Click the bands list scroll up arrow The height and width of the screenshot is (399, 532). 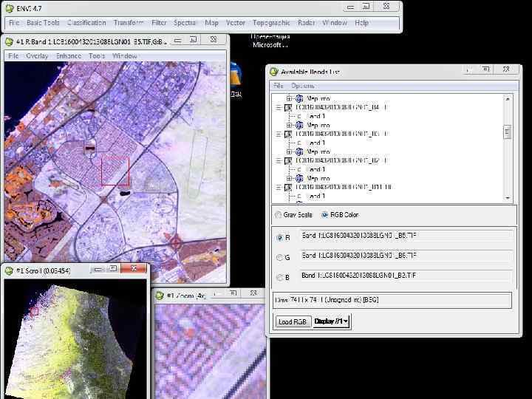tap(508, 99)
